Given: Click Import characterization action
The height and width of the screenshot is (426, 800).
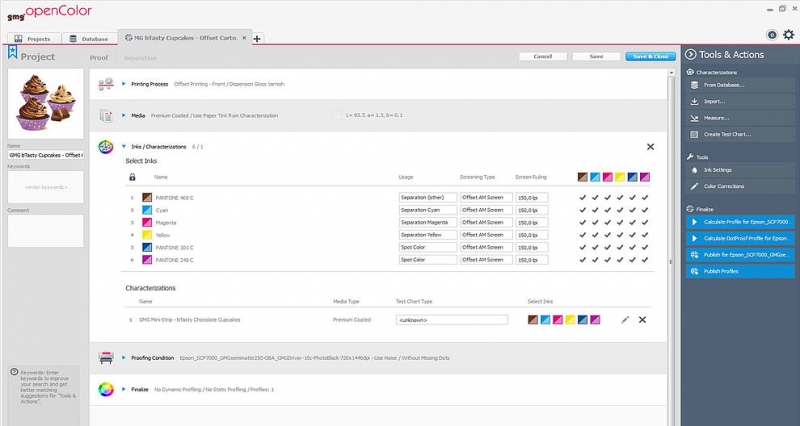Looking at the screenshot, I should [740, 102].
